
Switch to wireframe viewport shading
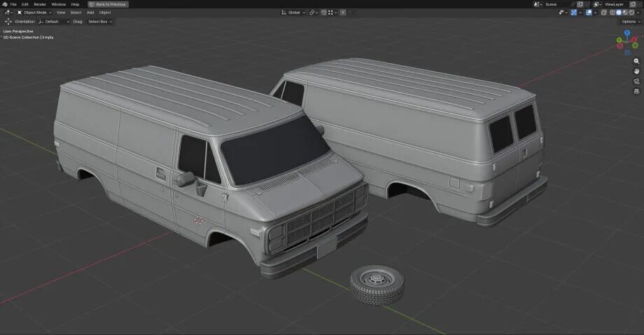pyautogui.click(x=612, y=13)
